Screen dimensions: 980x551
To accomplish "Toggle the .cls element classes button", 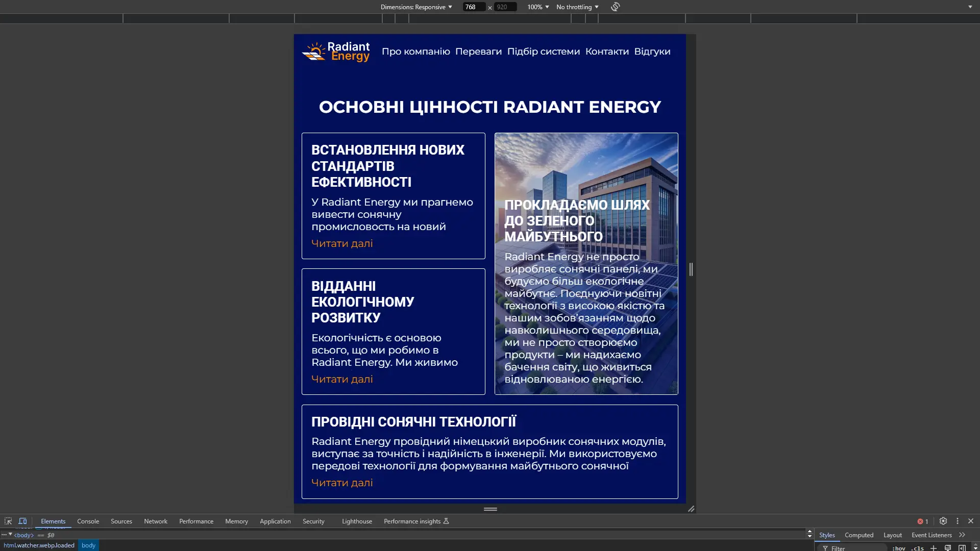I will 917,548.
